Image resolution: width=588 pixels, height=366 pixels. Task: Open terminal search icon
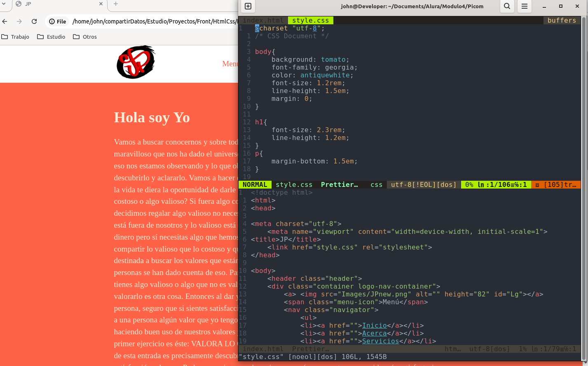point(507,6)
